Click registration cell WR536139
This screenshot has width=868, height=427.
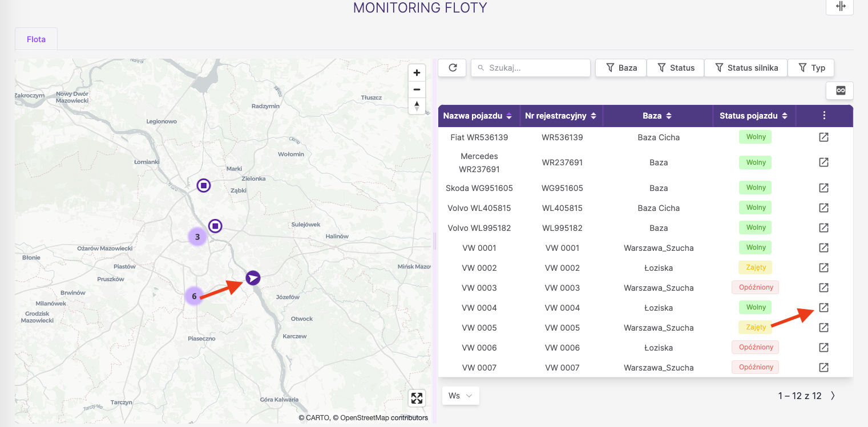[x=562, y=137]
